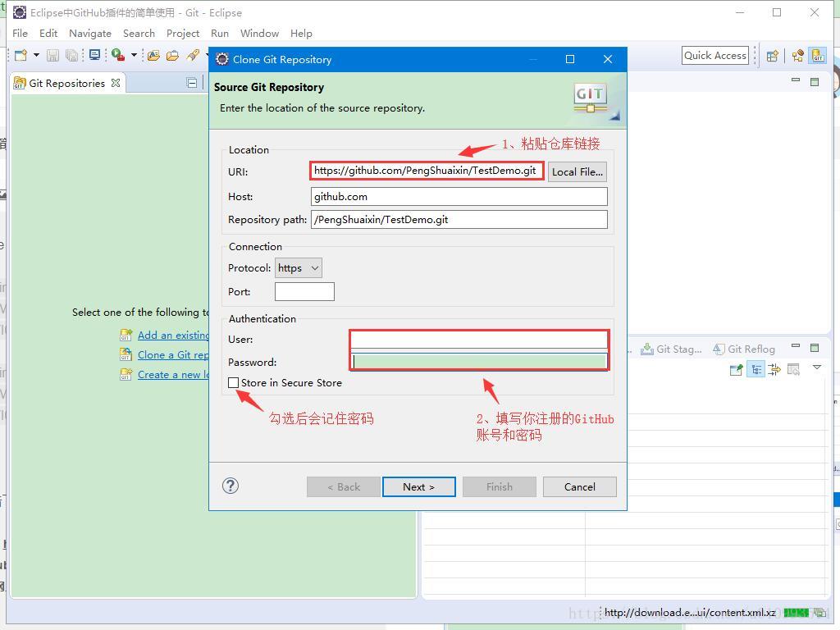
Task: Open the Run menu
Action: [220, 33]
